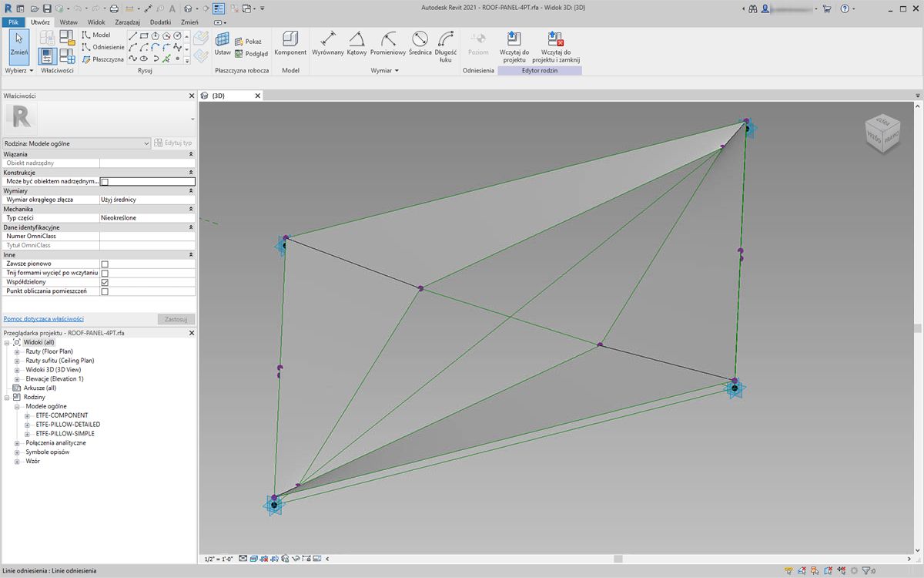This screenshot has height=578, width=924.
Task: Expand the Wybierz panel dropdown
Action: click(19, 70)
